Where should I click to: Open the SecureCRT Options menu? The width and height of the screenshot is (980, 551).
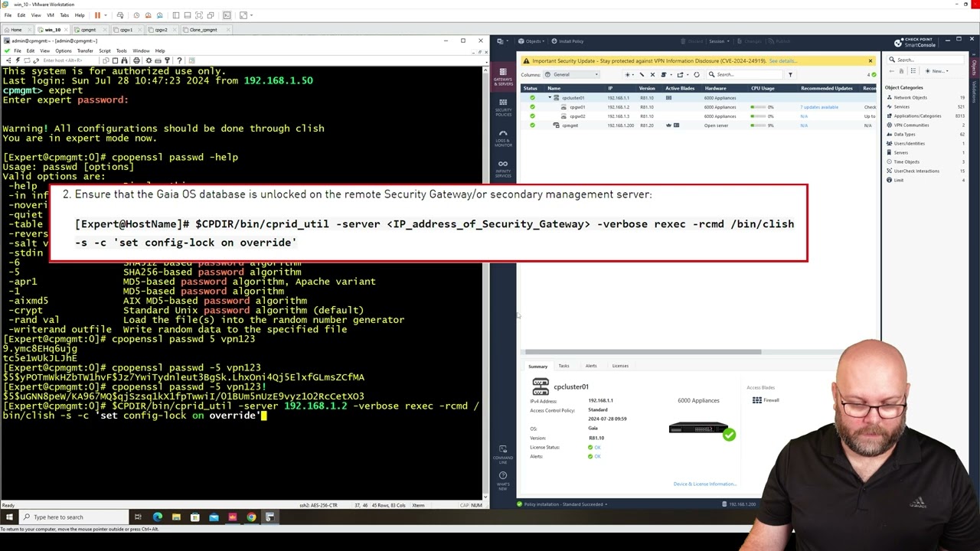click(64, 51)
